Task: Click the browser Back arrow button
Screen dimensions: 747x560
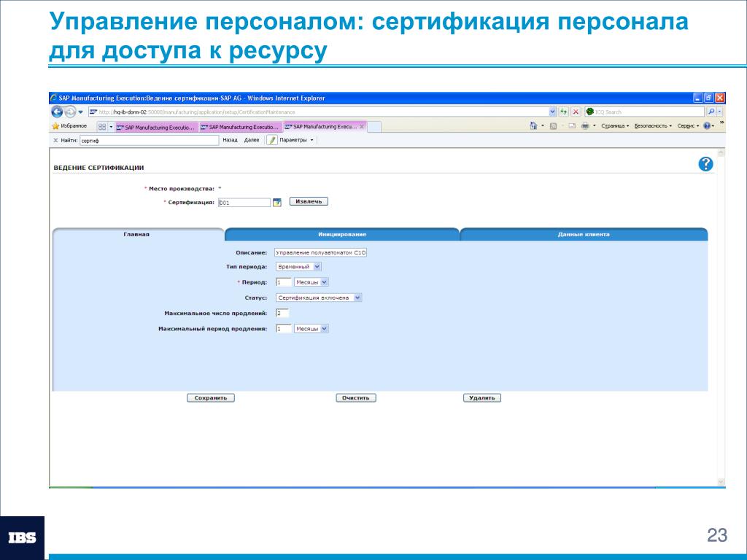Action: [x=57, y=112]
